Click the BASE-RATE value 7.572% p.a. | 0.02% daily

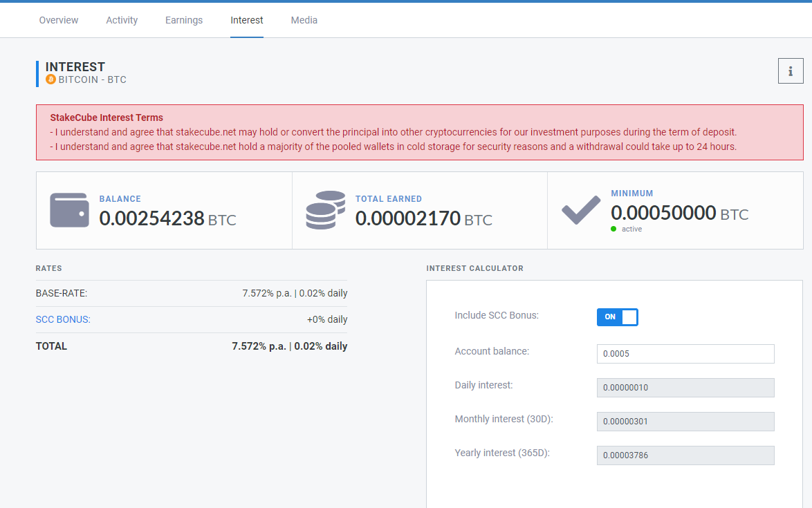point(295,293)
